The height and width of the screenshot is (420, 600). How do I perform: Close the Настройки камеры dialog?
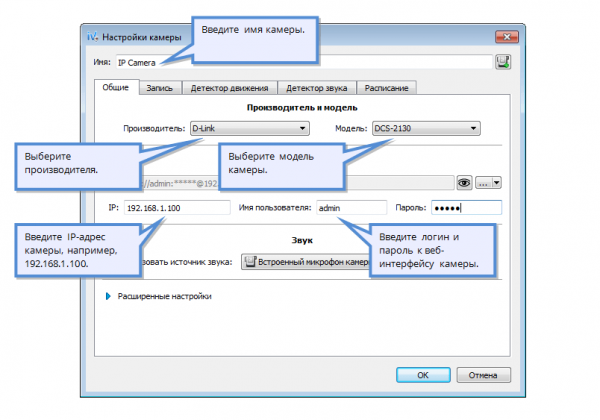[507, 37]
